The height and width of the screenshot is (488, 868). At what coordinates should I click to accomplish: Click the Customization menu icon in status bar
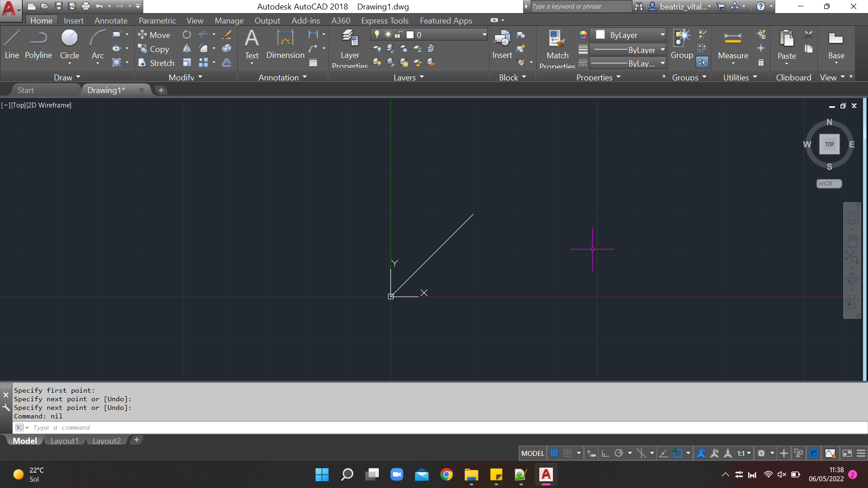(x=861, y=453)
